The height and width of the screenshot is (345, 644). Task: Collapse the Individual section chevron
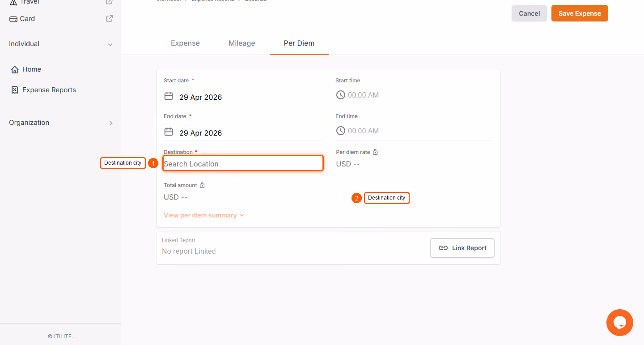coord(110,45)
